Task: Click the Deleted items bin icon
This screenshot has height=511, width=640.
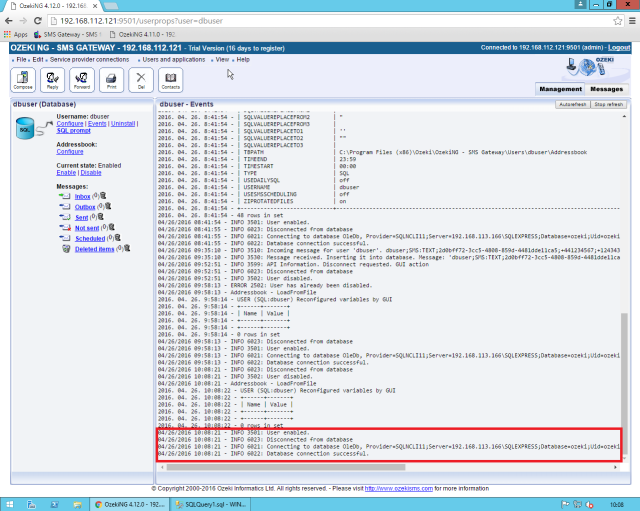Action: pos(66,249)
